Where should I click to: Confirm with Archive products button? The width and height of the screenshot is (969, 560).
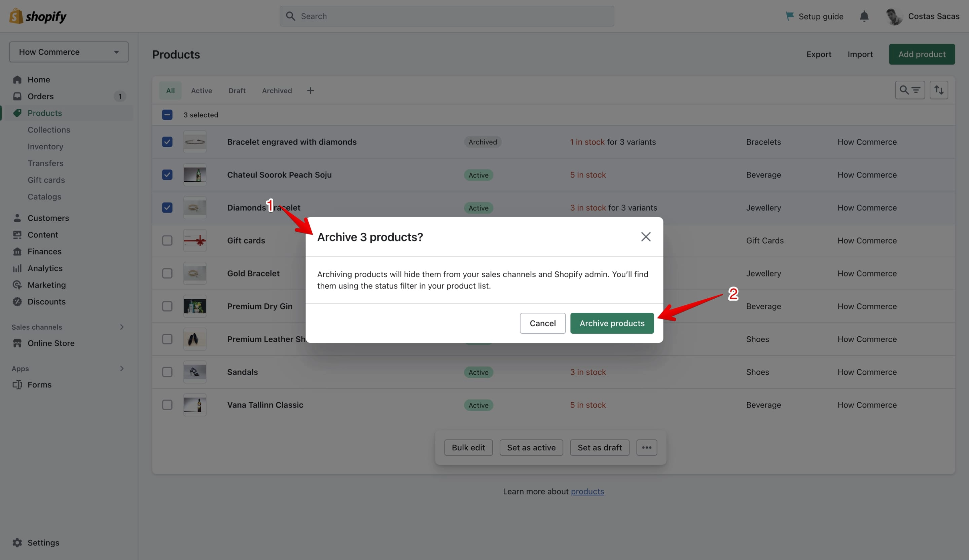click(612, 323)
